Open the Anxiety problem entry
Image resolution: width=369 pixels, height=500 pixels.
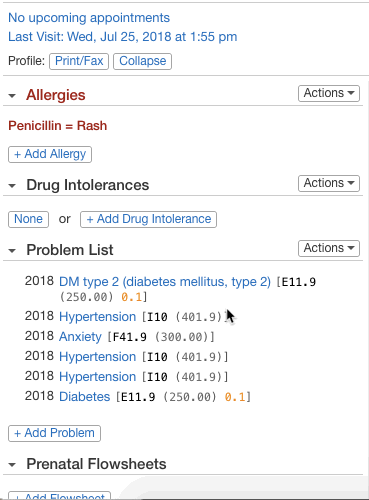point(80,337)
